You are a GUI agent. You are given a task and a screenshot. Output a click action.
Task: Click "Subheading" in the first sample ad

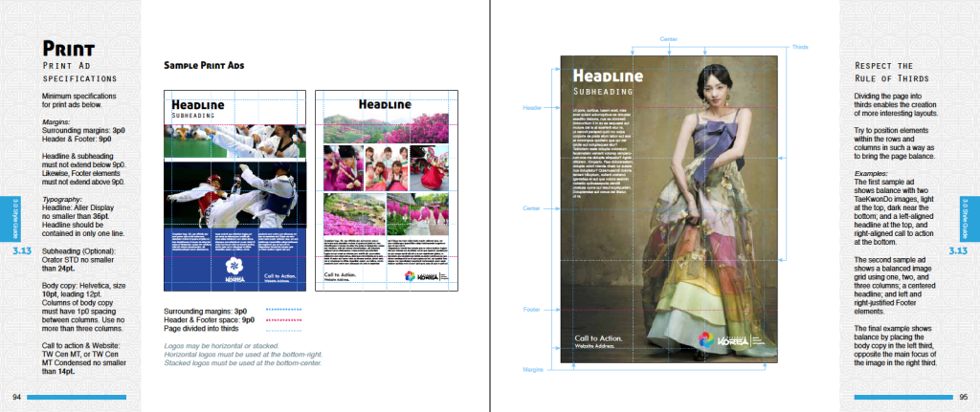[193, 116]
